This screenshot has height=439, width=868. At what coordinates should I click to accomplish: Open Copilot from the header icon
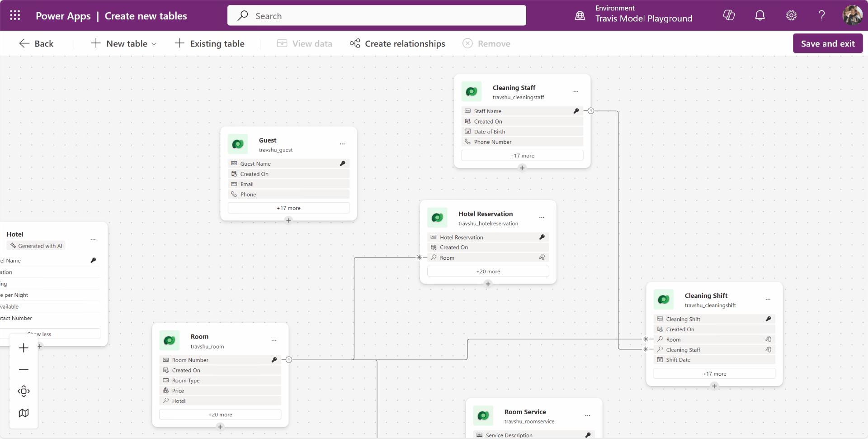pos(729,15)
